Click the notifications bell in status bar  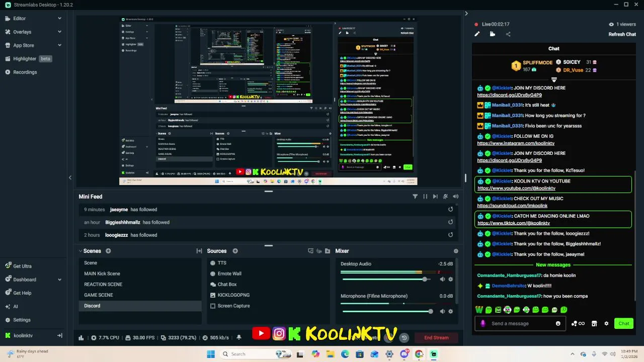(239, 338)
